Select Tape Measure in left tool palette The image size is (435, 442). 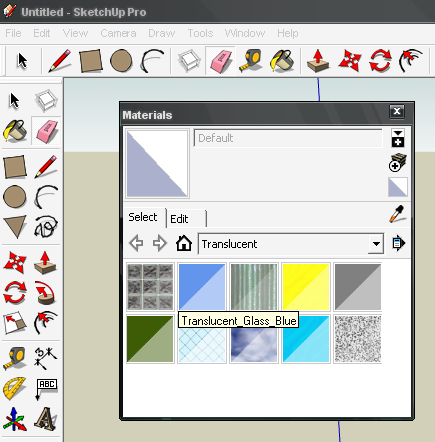(x=15, y=358)
